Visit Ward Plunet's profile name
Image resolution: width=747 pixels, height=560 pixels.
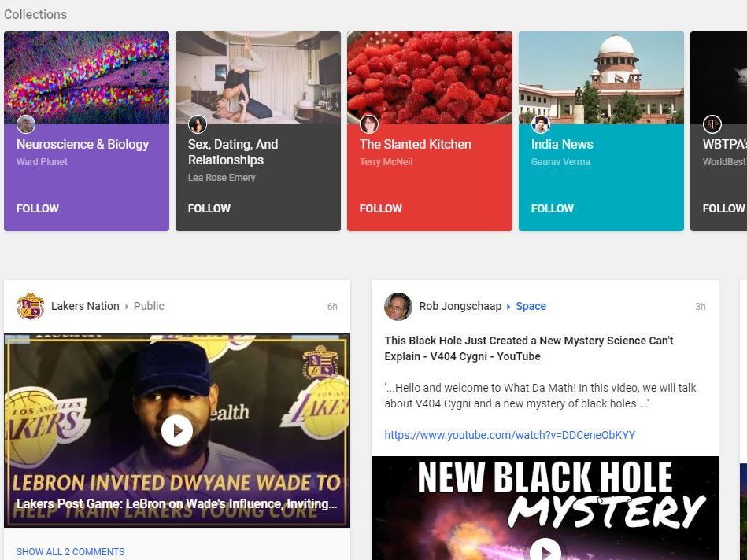tap(42, 162)
